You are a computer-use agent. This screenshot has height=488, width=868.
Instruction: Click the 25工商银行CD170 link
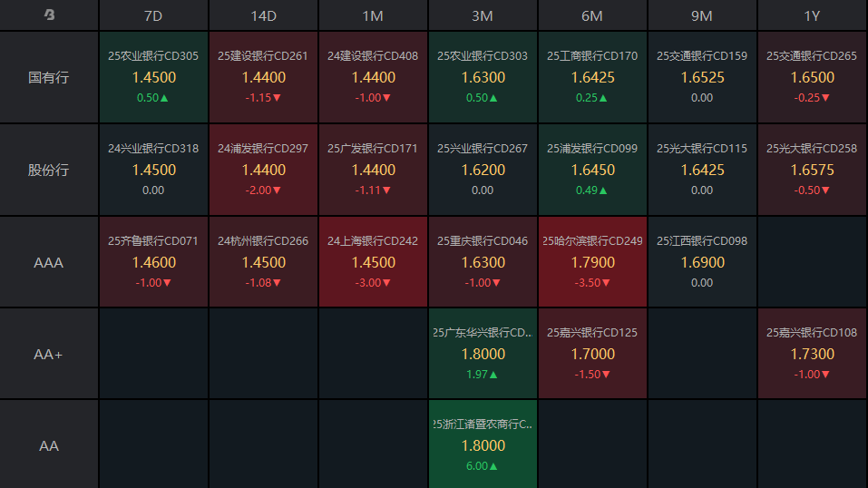point(592,56)
